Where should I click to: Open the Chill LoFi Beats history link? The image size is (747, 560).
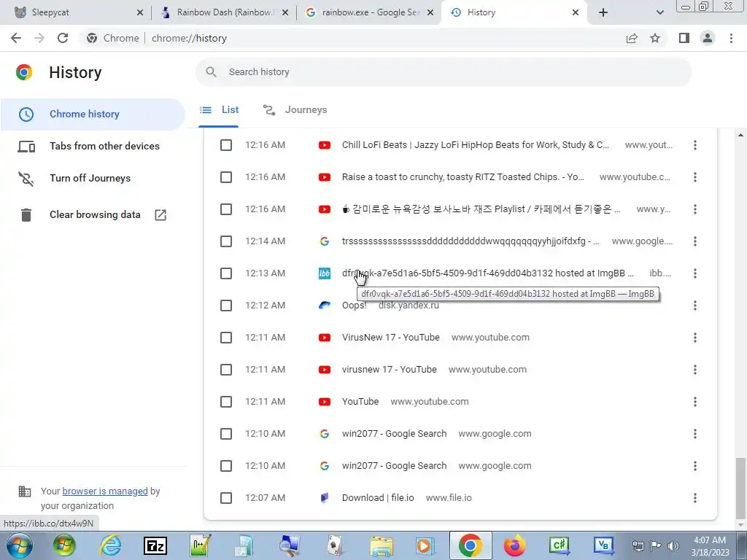[476, 145]
